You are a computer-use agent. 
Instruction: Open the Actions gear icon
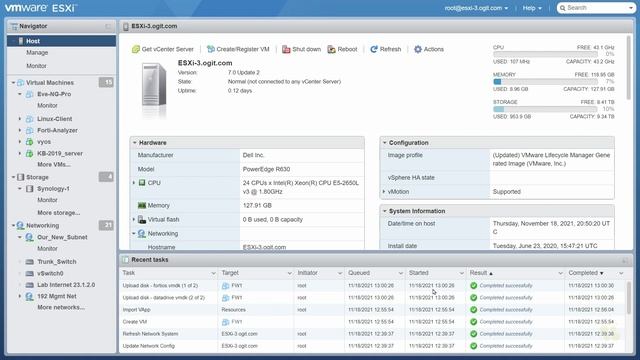tap(418, 49)
